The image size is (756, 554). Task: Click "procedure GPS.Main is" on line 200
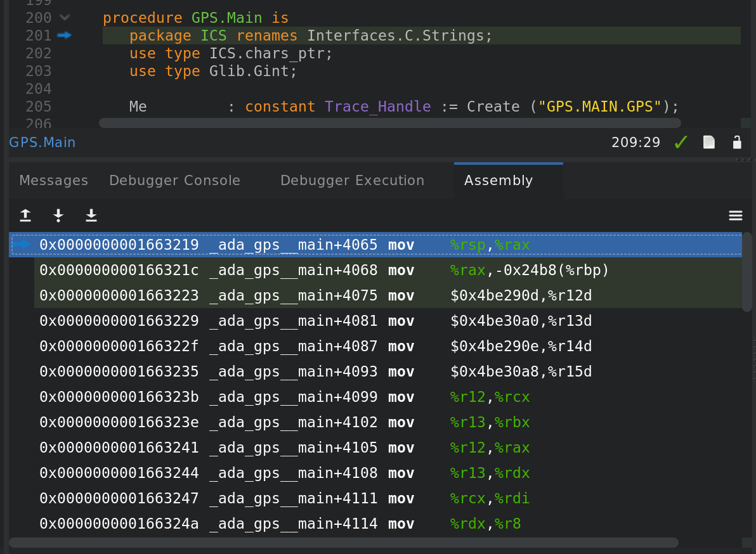pos(196,18)
